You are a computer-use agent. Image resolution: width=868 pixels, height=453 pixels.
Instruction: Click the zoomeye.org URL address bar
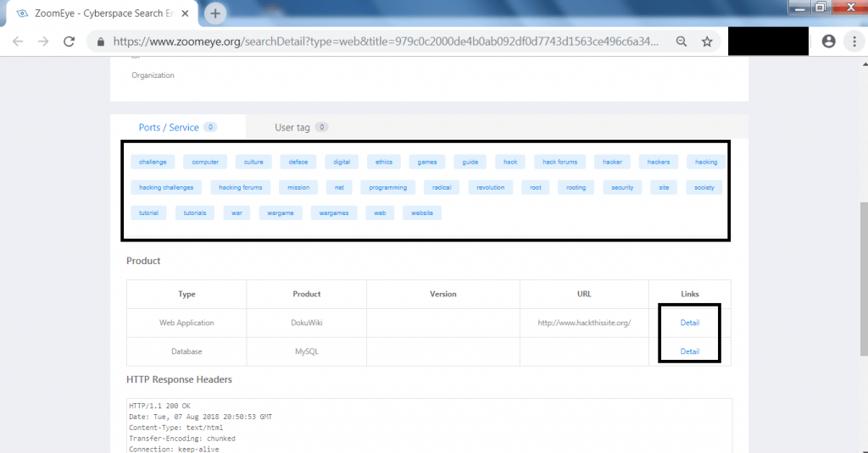386,41
